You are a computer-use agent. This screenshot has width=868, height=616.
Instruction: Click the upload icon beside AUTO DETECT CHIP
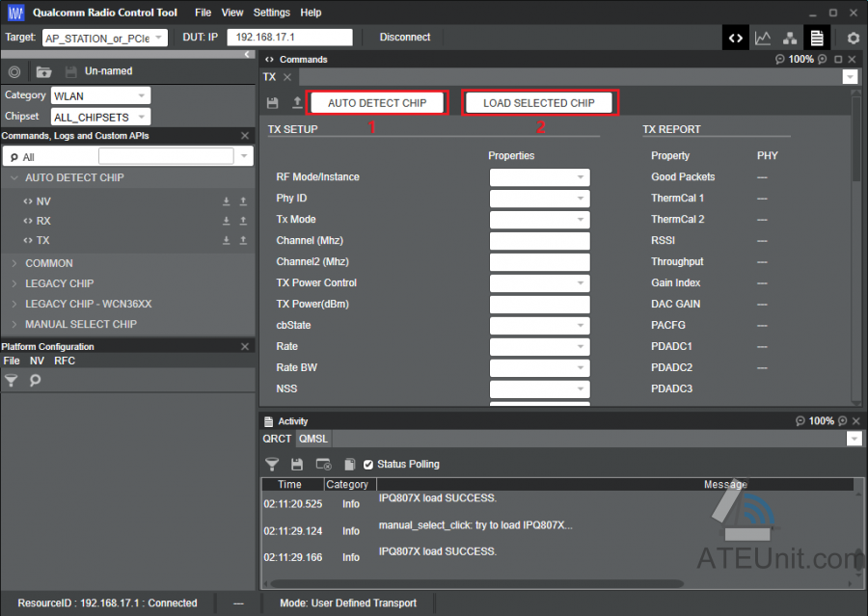tap(297, 102)
